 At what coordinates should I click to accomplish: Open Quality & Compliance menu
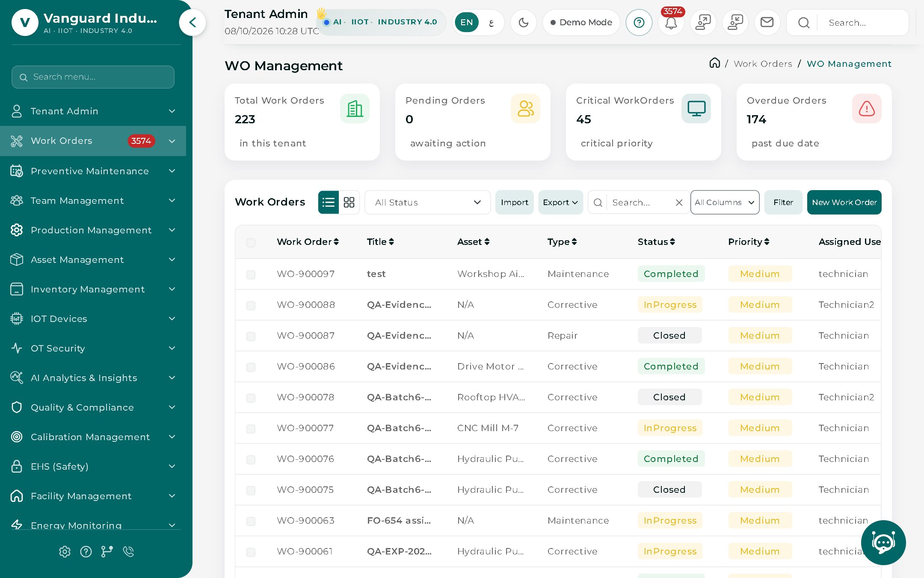point(93,407)
